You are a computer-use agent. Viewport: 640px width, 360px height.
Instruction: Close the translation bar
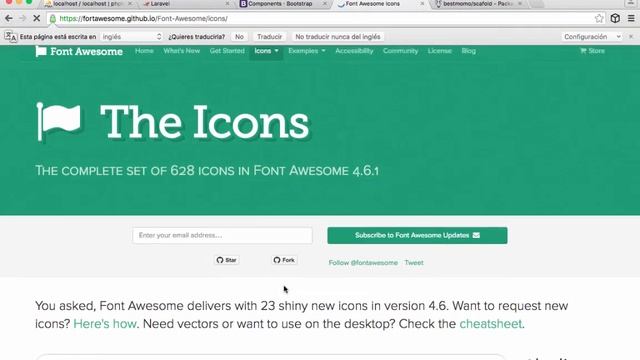(631, 37)
